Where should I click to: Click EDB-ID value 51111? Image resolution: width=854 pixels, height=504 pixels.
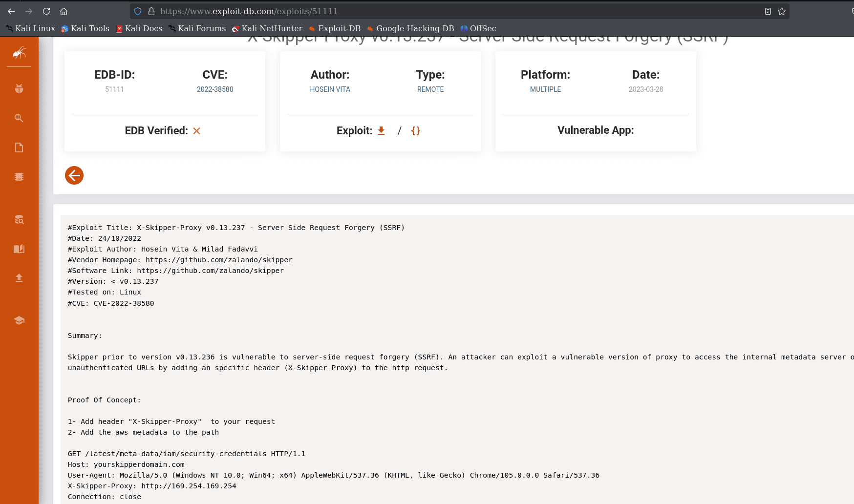point(114,89)
